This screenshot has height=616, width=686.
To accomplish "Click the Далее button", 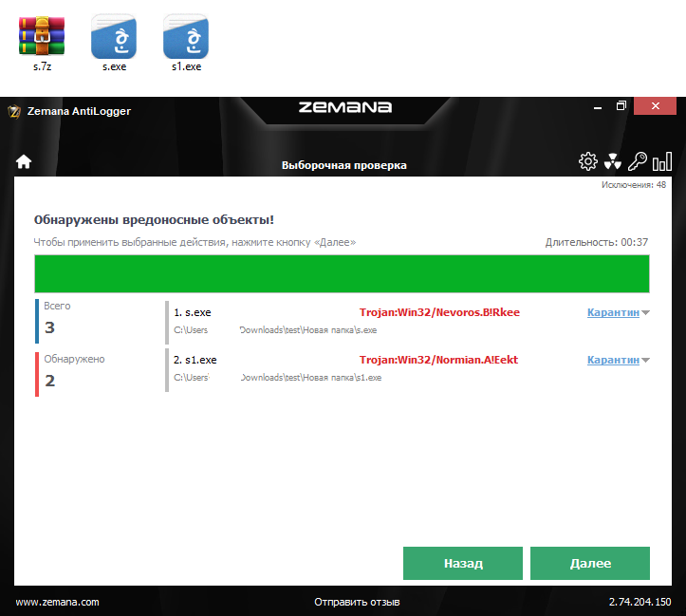I will pos(590,563).
